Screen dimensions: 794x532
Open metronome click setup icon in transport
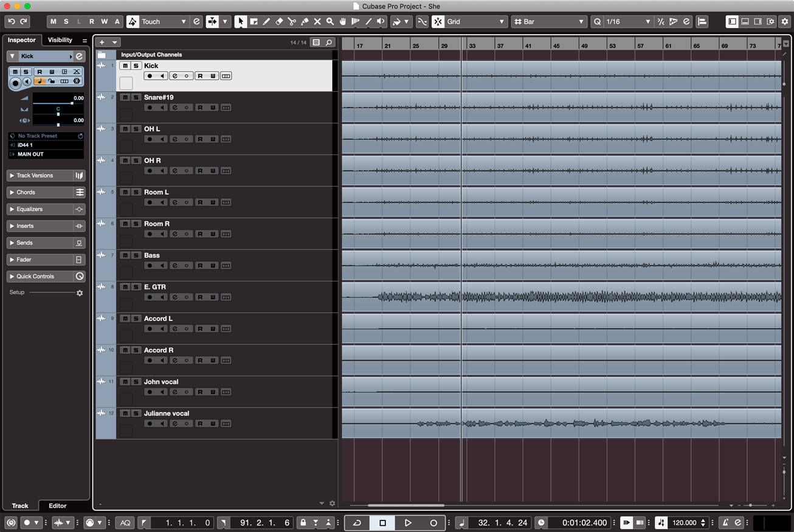click(x=738, y=522)
